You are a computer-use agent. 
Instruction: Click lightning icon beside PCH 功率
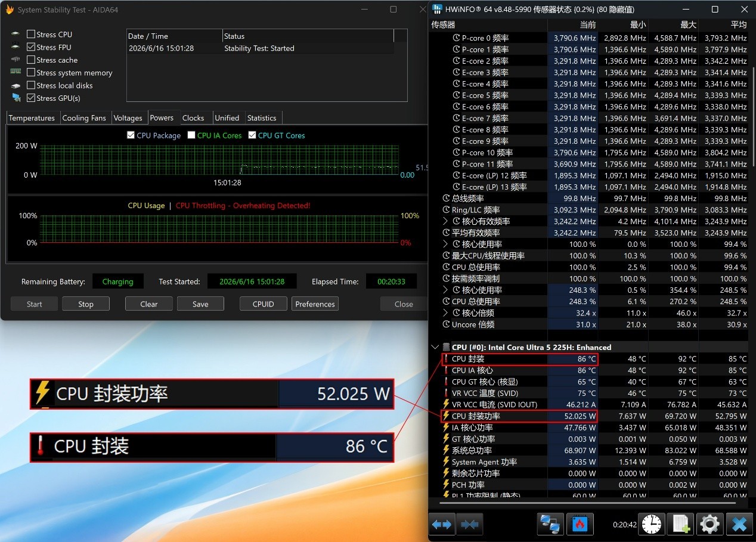446,485
